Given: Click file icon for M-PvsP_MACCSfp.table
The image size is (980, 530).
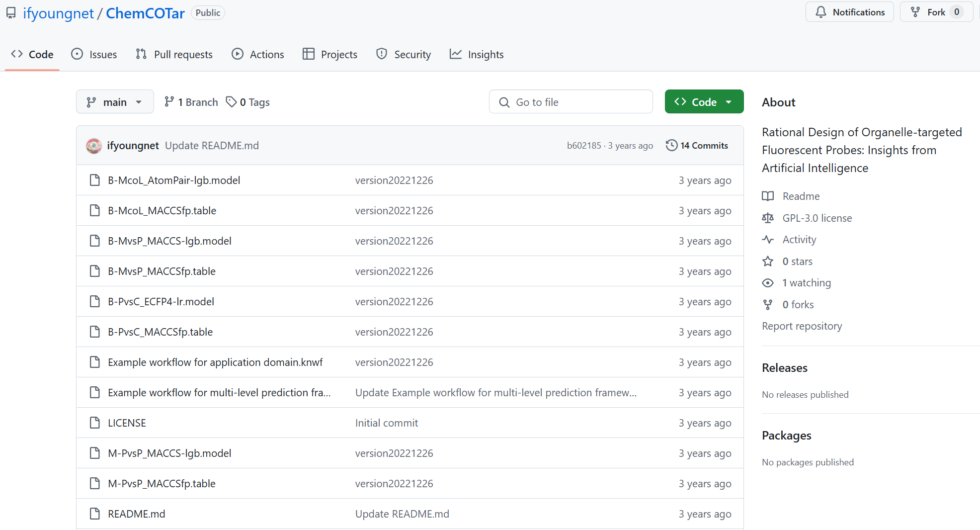Looking at the screenshot, I should [x=94, y=483].
